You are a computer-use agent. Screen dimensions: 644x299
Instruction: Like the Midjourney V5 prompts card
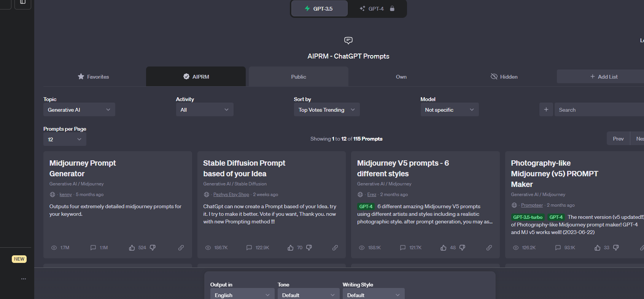444,248
